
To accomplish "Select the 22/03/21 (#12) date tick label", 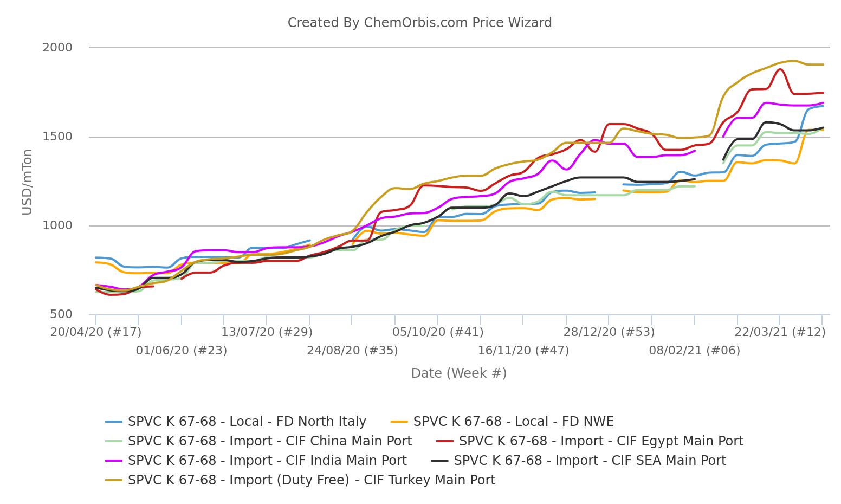I will coord(780,332).
